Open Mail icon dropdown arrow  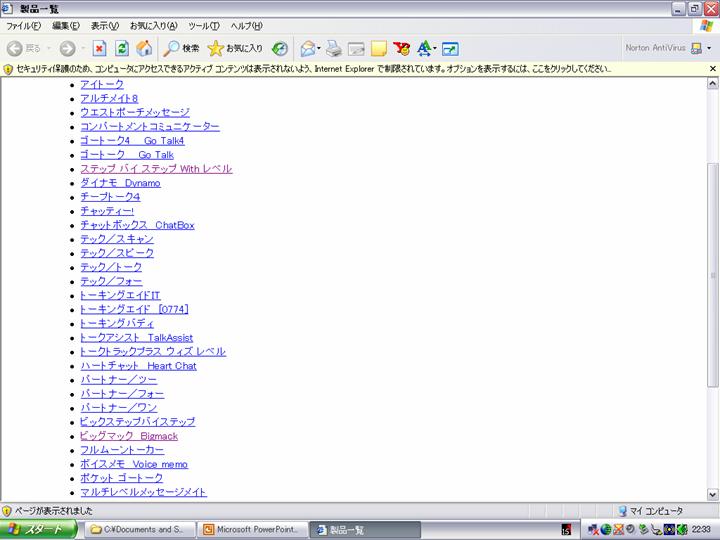[x=319, y=48]
